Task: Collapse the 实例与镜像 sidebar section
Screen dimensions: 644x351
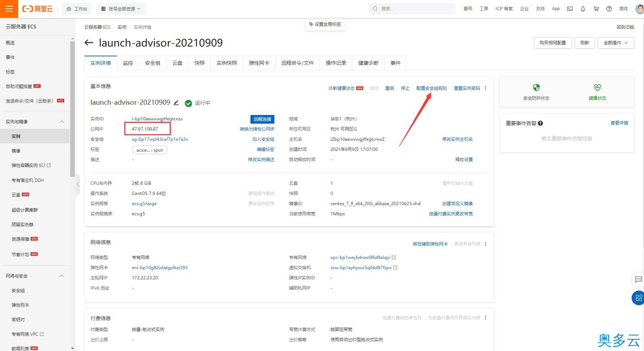Action: point(62,122)
